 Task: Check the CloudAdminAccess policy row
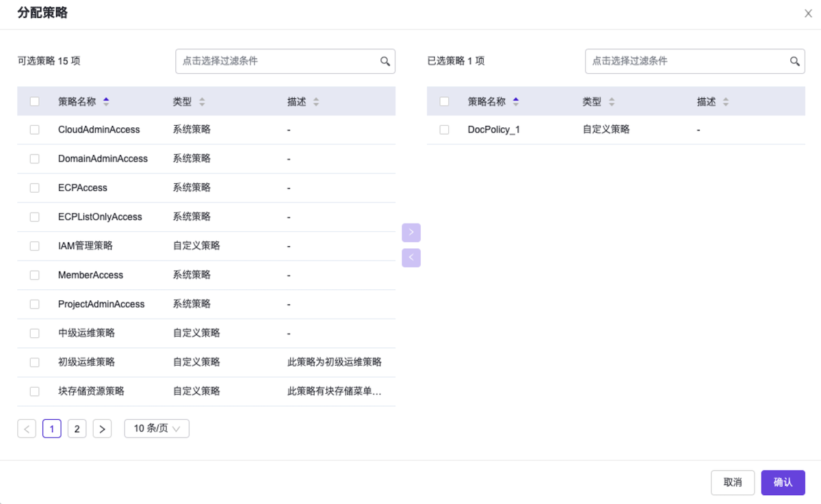tap(34, 129)
